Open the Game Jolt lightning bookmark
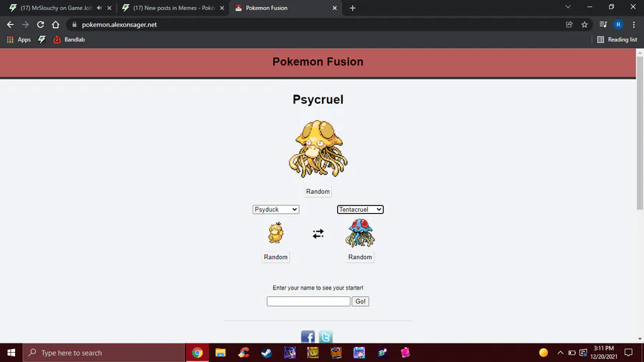Image resolution: width=644 pixels, height=362 pixels. coord(42,39)
